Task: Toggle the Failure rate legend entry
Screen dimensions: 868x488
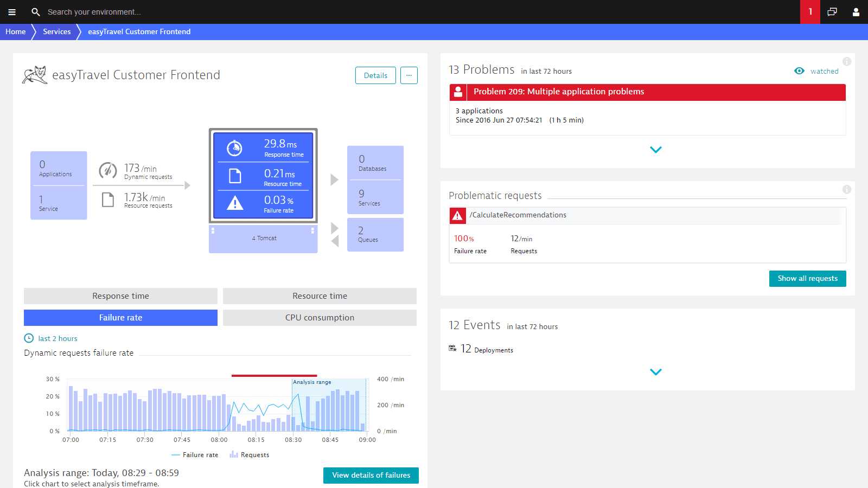Action: (x=195, y=455)
